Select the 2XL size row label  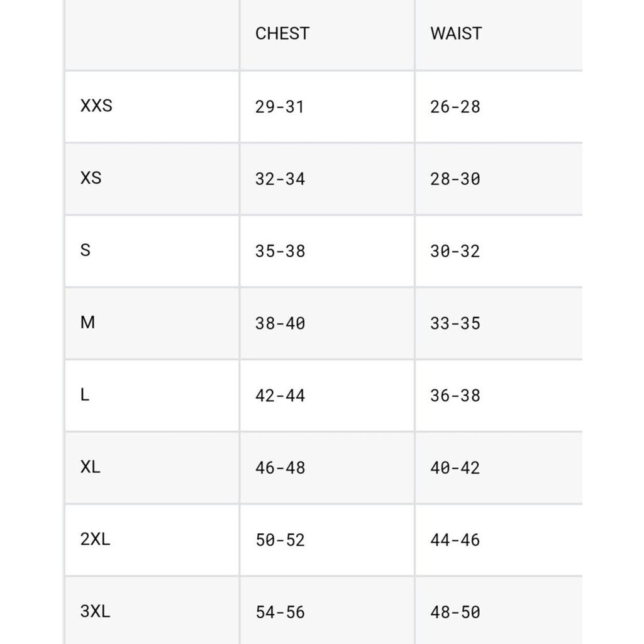click(96, 539)
